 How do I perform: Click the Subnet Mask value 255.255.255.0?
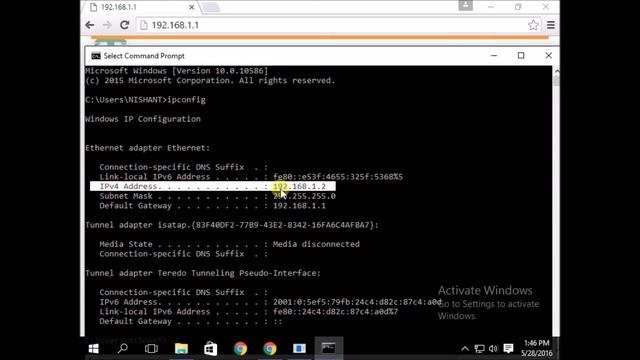point(304,196)
